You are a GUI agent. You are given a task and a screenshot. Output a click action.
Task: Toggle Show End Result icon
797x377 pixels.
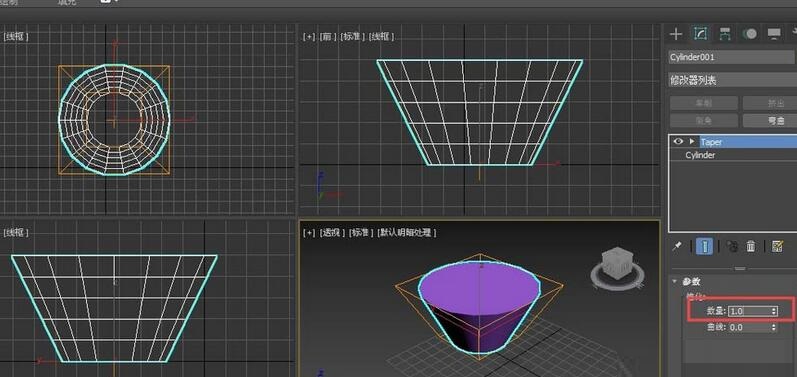point(704,246)
